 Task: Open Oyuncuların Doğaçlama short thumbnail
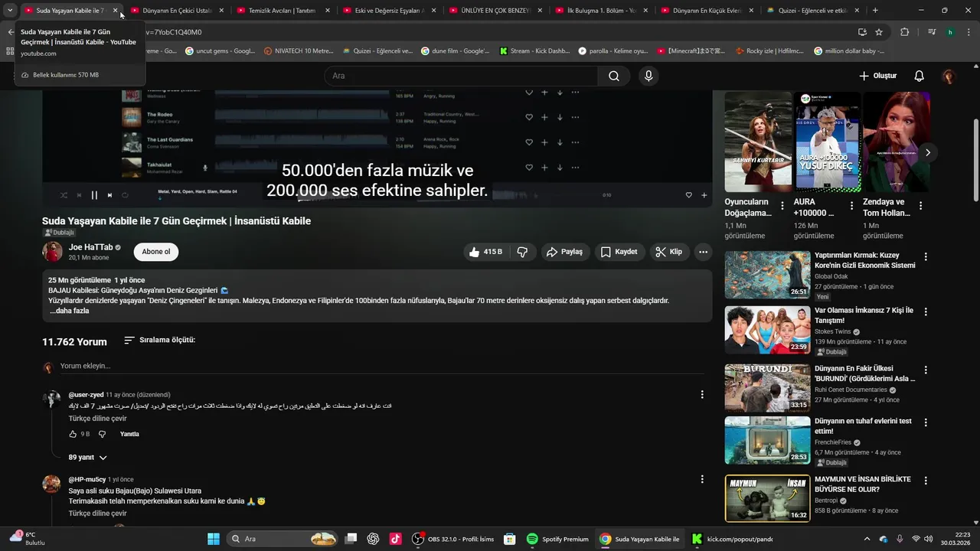point(758,142)
